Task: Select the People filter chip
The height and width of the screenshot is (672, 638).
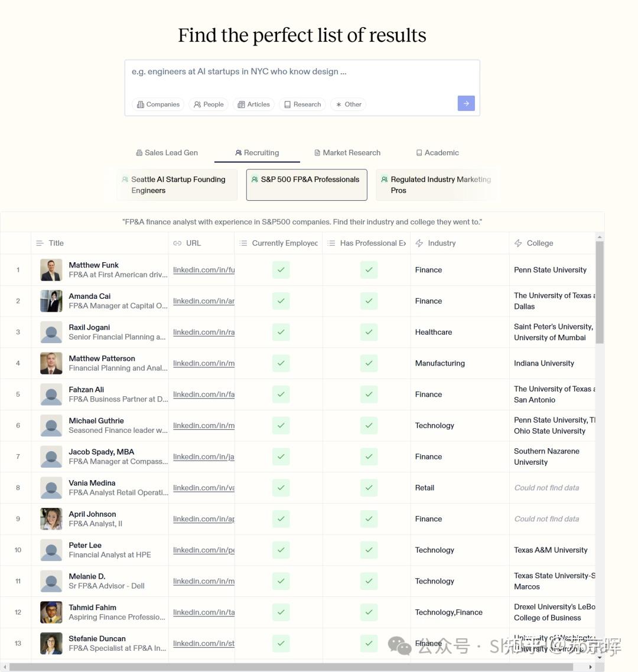Action: [x=209, y=105]
